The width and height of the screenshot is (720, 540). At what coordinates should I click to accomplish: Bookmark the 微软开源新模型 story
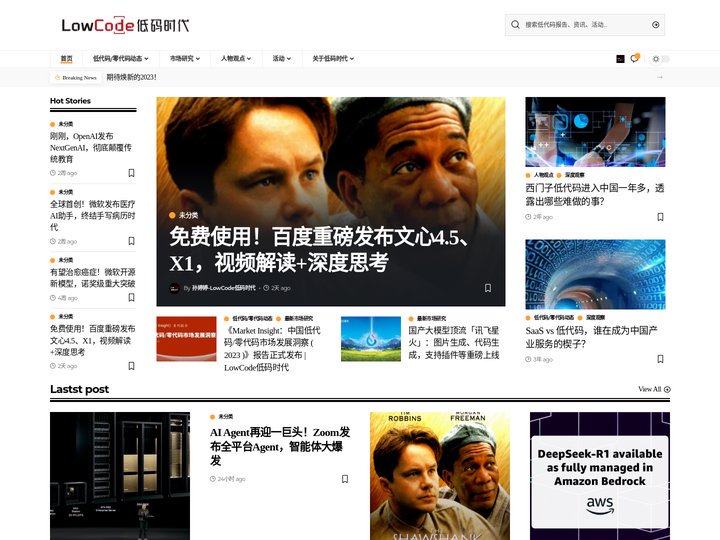click(x=131, y=298)
